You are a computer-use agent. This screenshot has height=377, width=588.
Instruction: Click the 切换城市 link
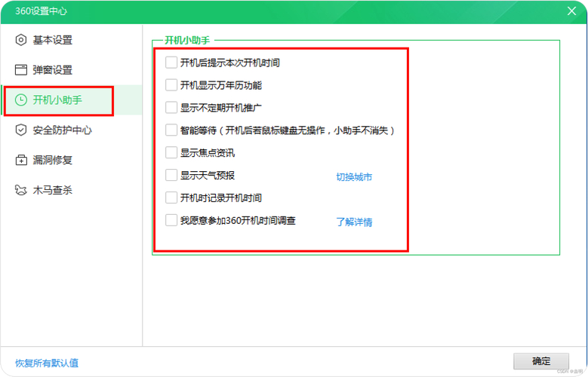pos(354,177)
